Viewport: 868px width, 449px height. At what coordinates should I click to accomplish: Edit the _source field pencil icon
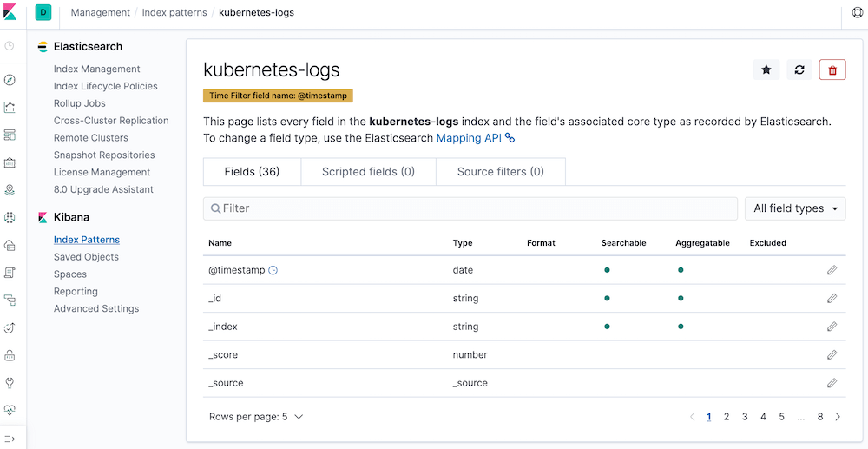tap(832, 383)
